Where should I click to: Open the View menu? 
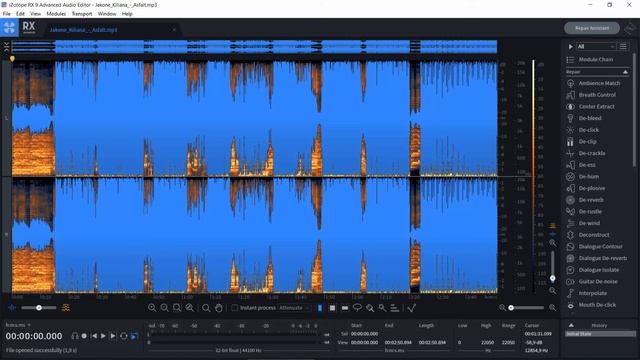click(x=36, y=14)
